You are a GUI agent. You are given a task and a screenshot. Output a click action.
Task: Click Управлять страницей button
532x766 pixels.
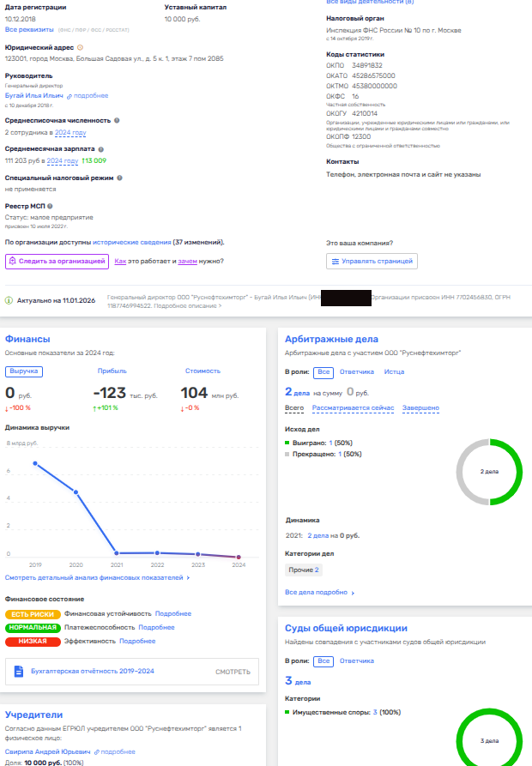(372, 261)
